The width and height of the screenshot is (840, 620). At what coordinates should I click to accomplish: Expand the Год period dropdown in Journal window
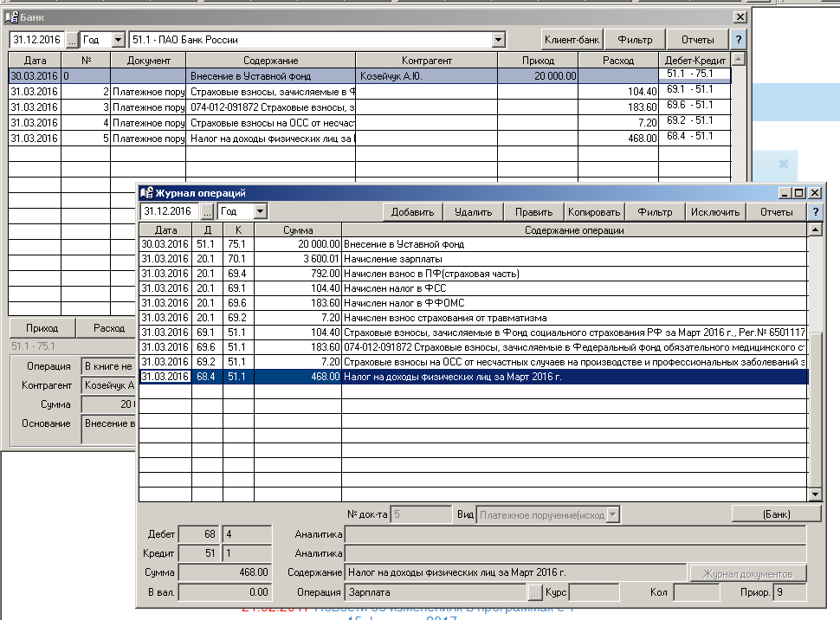click(260, 211)
